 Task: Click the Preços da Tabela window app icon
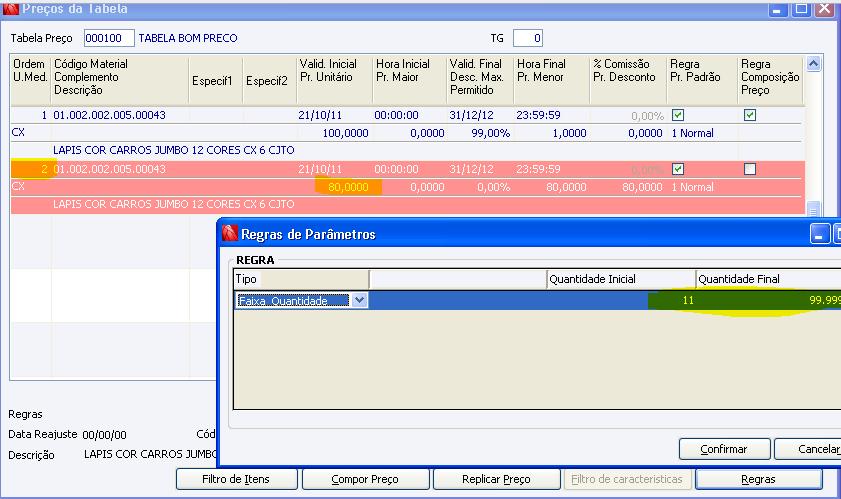point(10,8)
